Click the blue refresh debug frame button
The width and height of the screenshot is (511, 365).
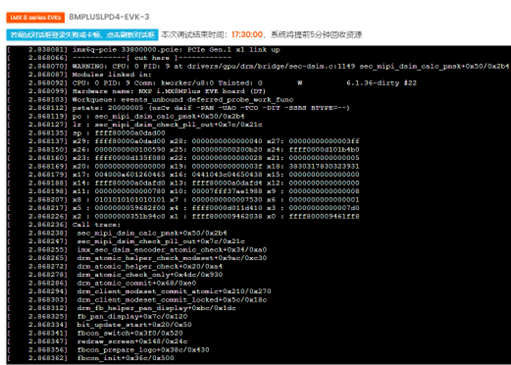(x=82, y=35)
